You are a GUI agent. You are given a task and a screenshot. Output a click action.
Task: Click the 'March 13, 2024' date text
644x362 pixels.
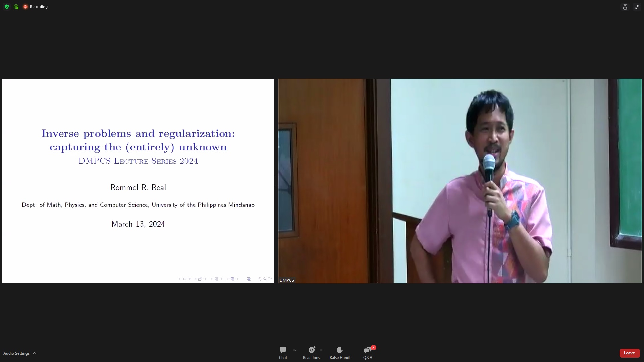click(x=138, y=224)
